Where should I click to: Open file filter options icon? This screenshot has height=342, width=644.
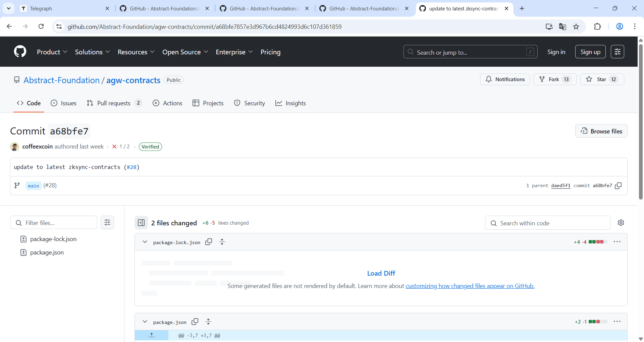pyautogui.click(x=107, y=222)
